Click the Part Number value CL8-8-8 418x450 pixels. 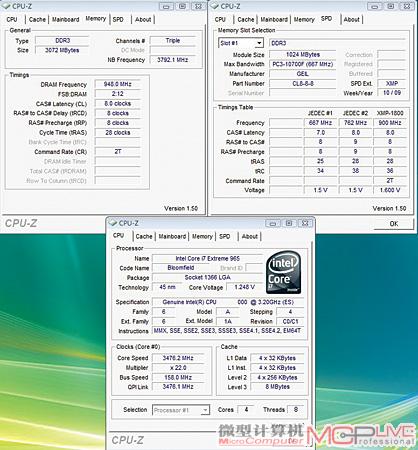tap(303, 83)
